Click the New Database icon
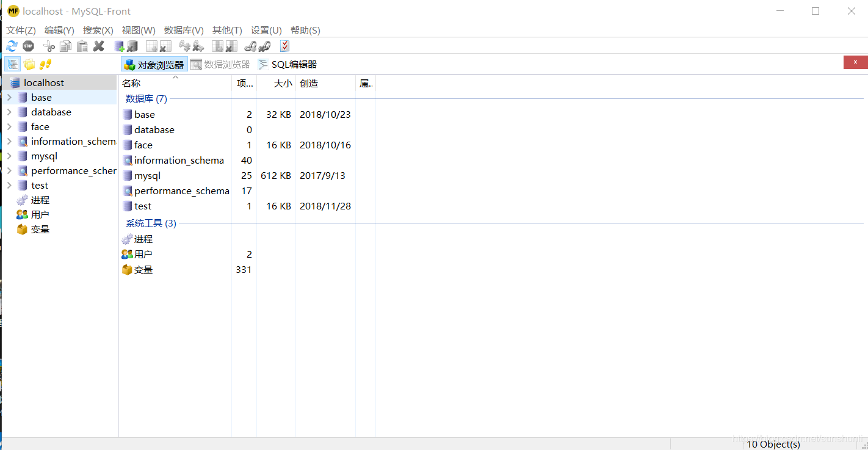The image size is (868, 450). (120, 46)
